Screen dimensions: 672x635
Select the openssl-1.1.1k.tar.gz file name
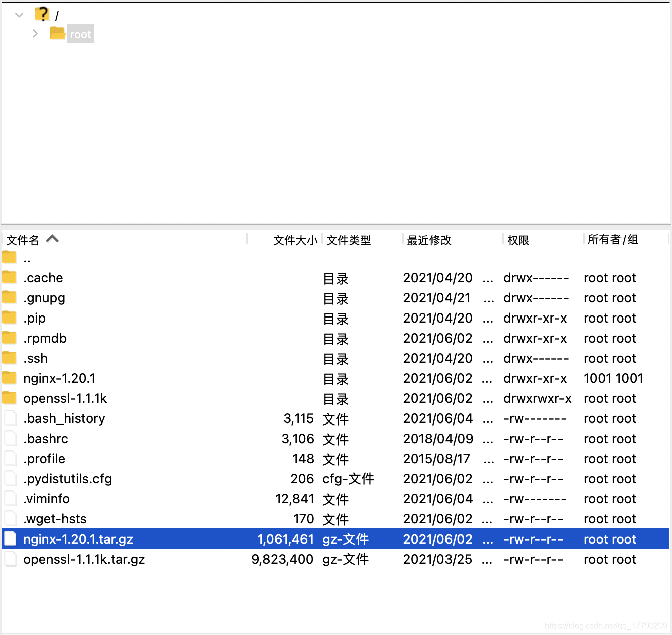[x=84, y=560]
